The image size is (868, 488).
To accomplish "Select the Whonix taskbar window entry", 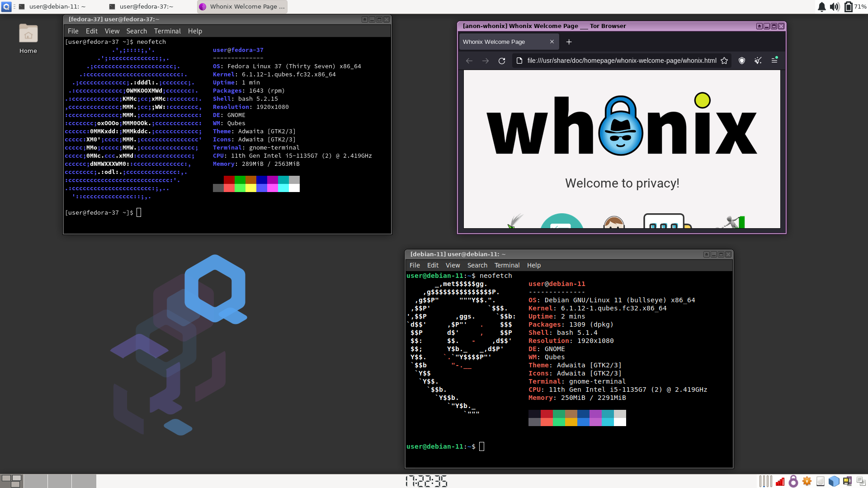I will [x=242, y=7].
